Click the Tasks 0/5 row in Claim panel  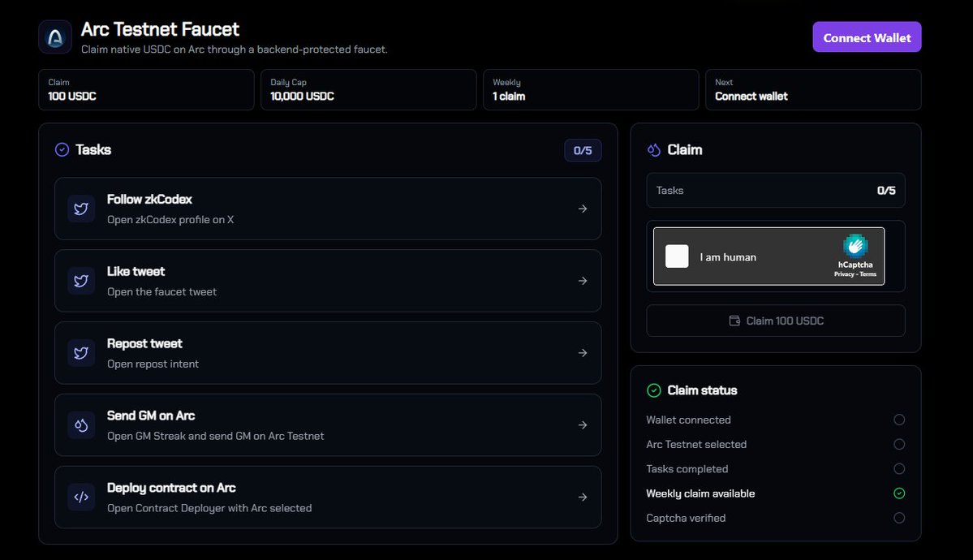coord(776,190)
